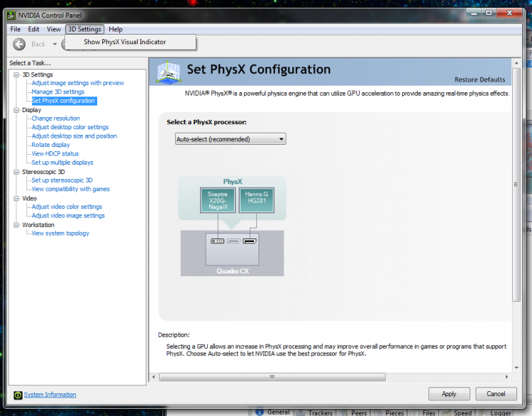Select the DisplayPort connector on Quadro CX
This screenshot has width=532, height=416.
tap(250, 241)
